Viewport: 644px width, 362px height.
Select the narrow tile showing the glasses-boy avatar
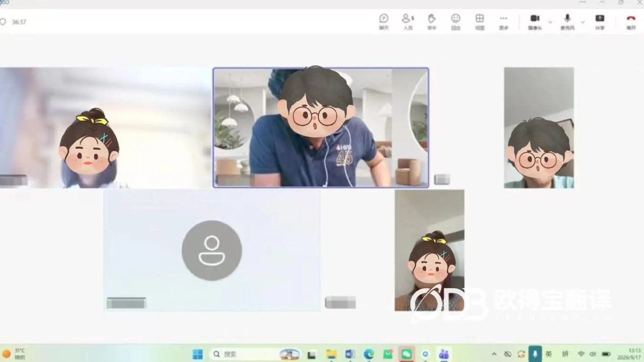[x=539, y=128]
